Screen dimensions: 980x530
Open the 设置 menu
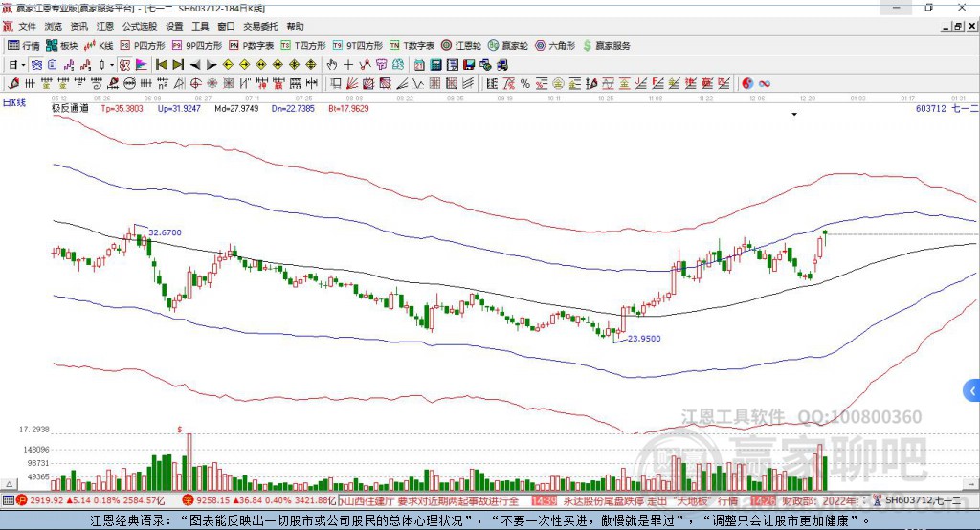pyautogui.click(x=174, y=26)
